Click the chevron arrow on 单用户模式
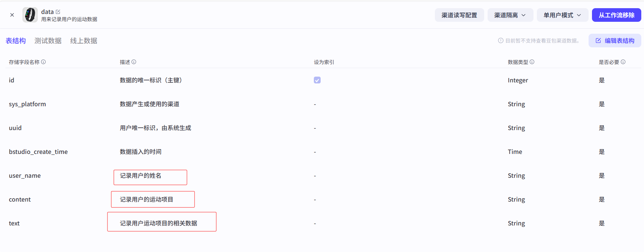Viewport: 644px width, 252px height. tap(579, 15)
